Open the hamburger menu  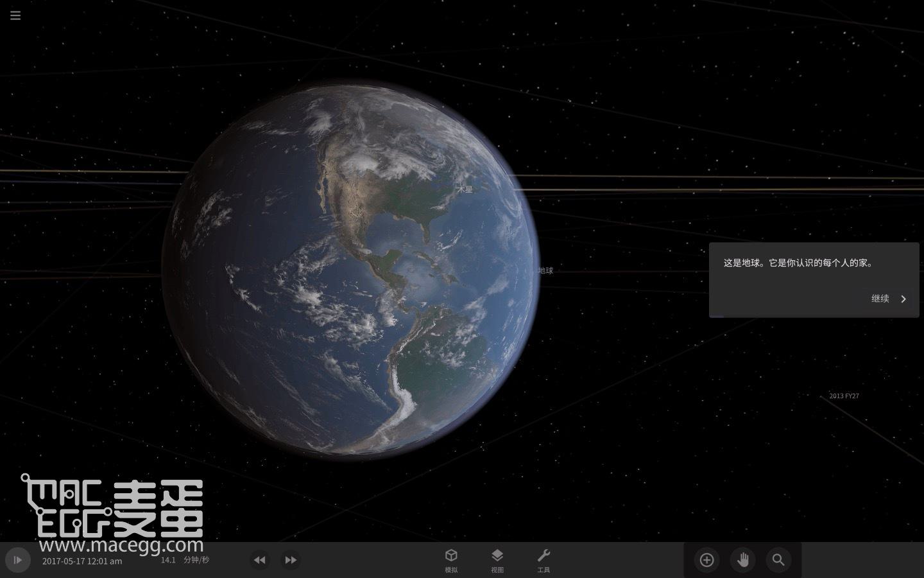point(15,15)
